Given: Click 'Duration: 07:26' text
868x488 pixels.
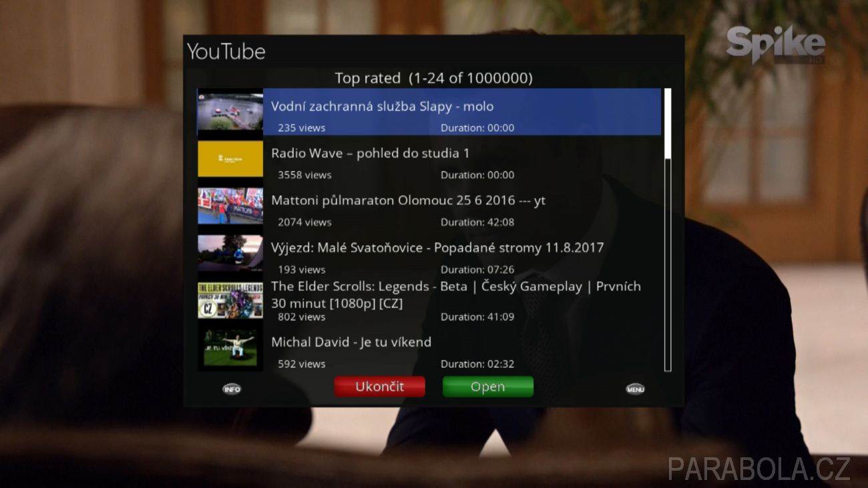Looking at the screenshot, I should pos(477,270).
